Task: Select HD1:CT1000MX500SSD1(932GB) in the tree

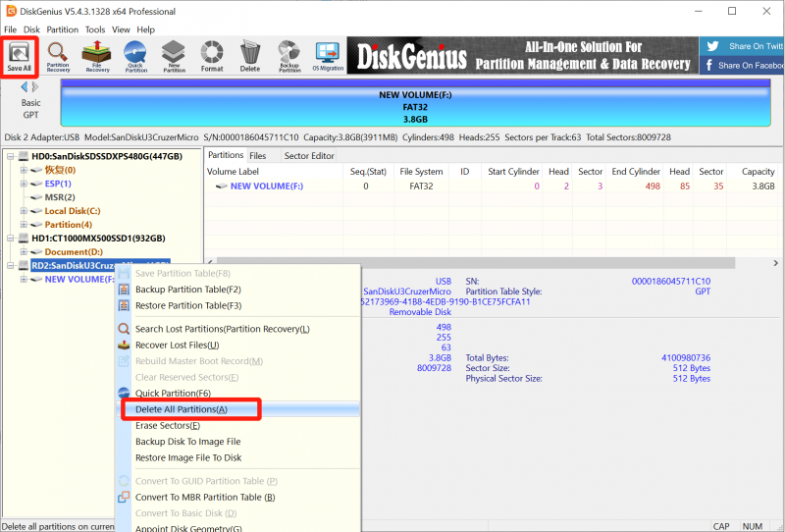Action: [98, 238]
